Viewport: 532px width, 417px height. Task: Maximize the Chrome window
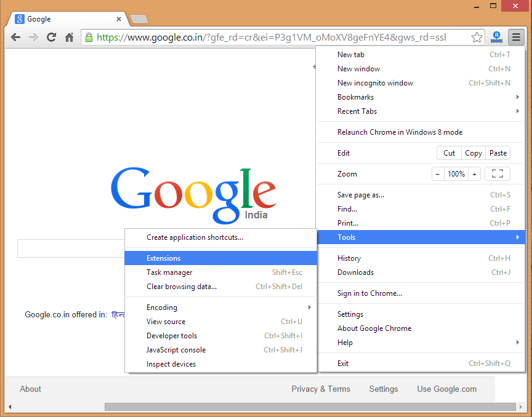[x=493, y=6]
